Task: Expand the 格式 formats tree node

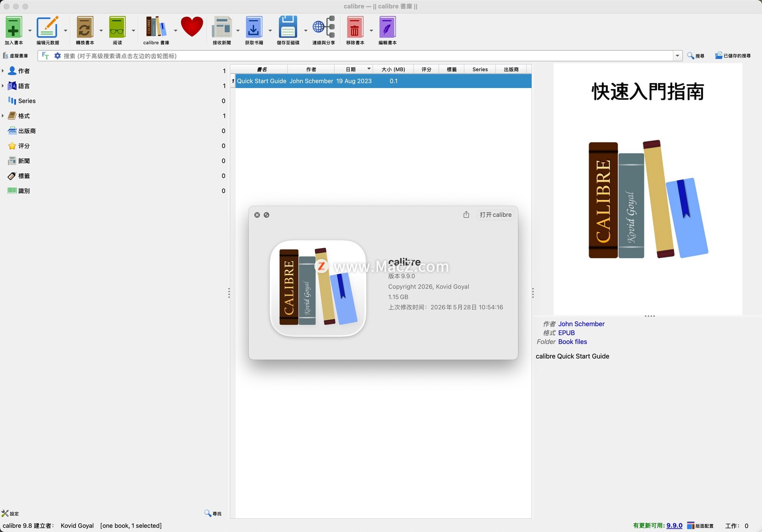Action: [x=3, y=116]
